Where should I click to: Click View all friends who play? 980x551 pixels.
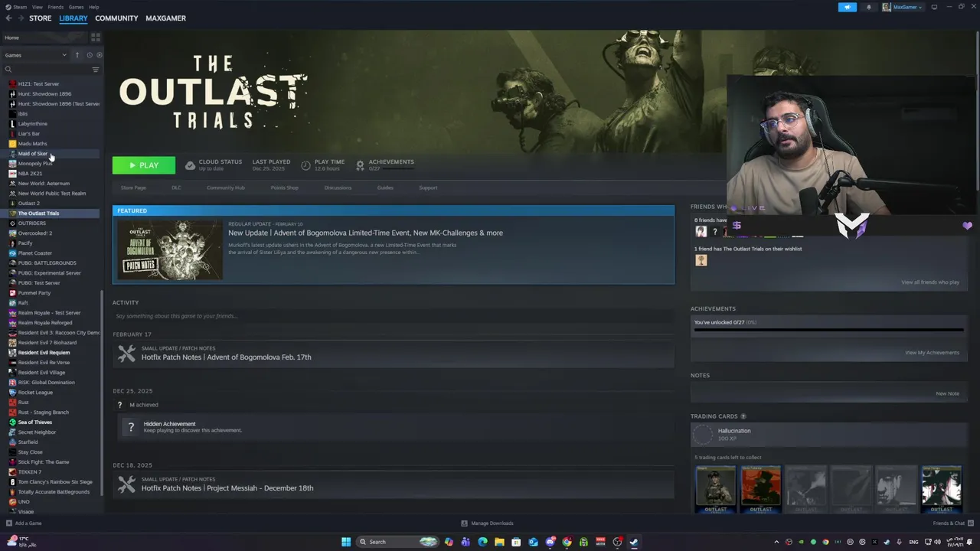click(930, 282)
